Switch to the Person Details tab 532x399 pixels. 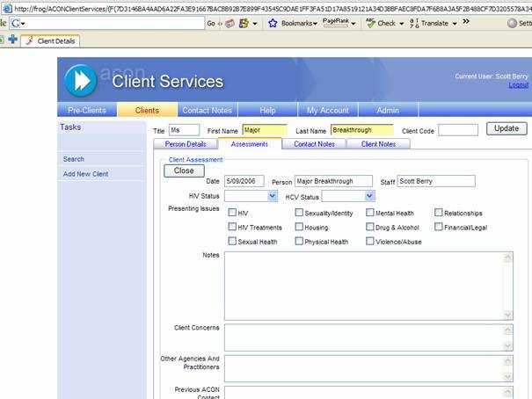click(186, 144)
